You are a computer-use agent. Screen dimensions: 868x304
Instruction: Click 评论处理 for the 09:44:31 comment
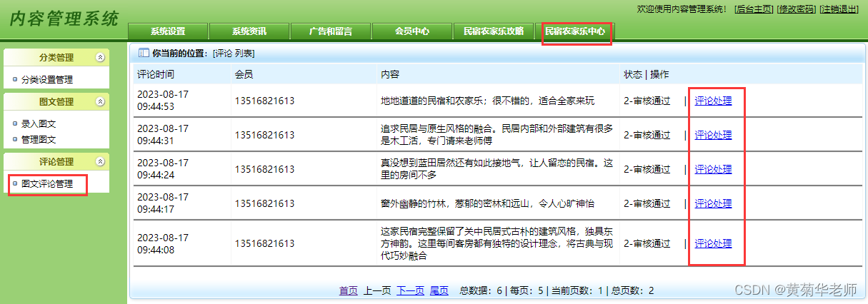tap(713, 135)
